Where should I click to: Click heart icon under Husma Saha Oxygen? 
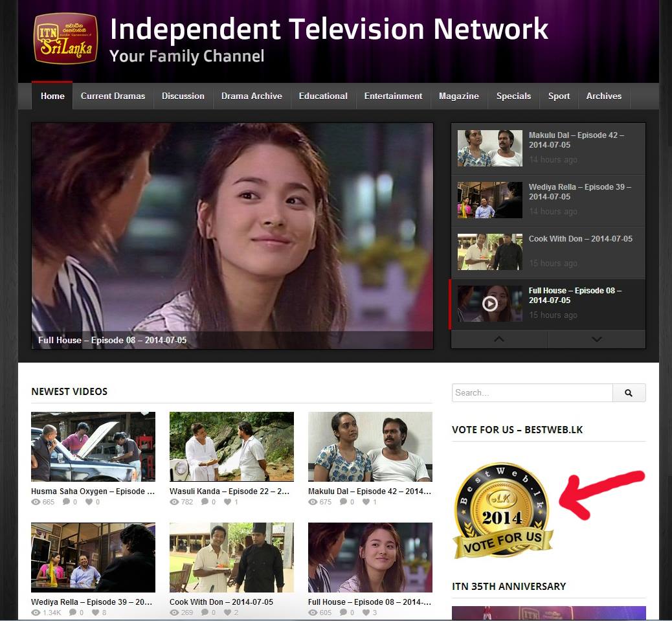(x=89, y=502)
